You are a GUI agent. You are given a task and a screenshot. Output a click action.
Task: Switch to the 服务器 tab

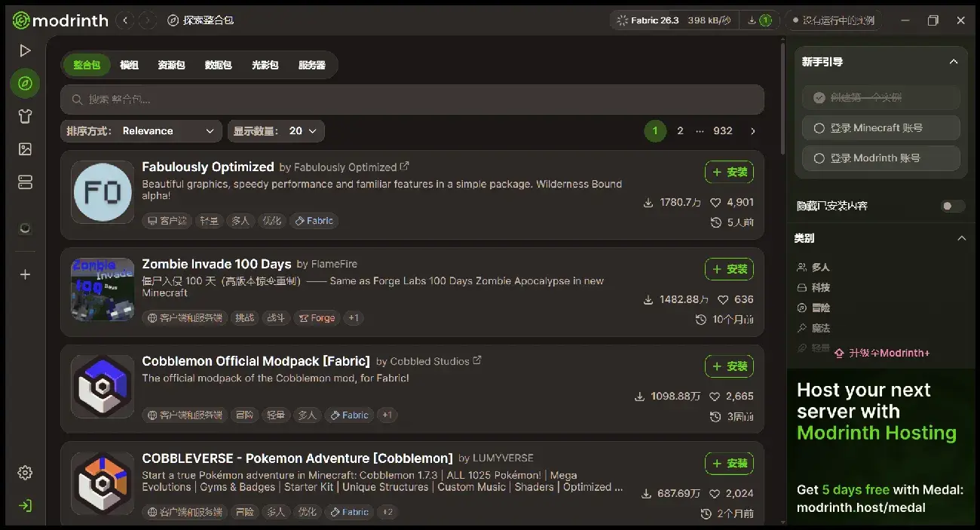[x=311, y=65]
